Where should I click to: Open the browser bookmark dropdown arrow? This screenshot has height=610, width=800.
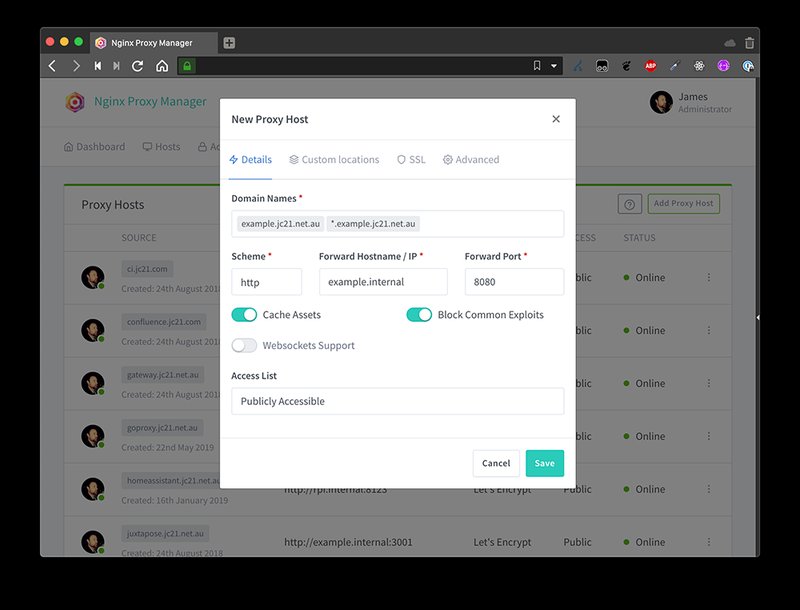(554, 66)
